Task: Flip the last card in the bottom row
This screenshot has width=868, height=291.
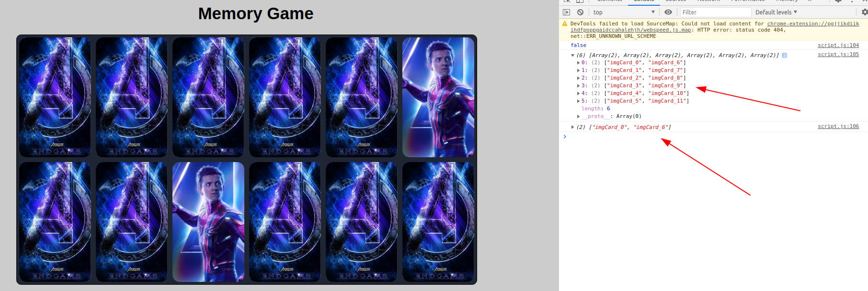Action: (438, 222)
